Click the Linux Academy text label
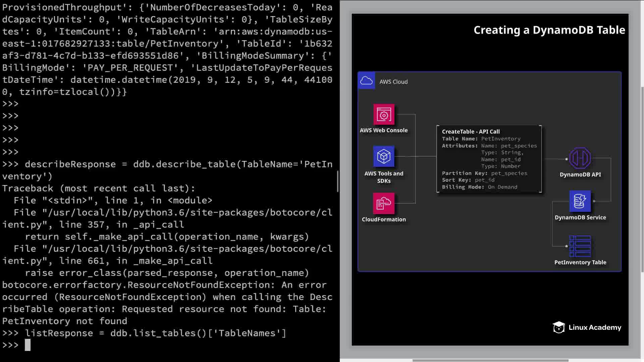The height and width of the screenshot is (362, 644). [x=595, y=327]
